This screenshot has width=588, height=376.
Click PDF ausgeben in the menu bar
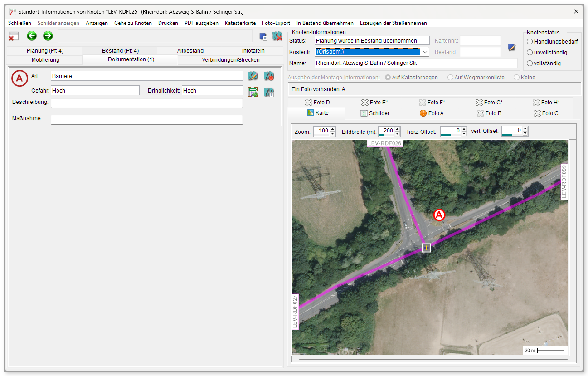click(201, 23)
